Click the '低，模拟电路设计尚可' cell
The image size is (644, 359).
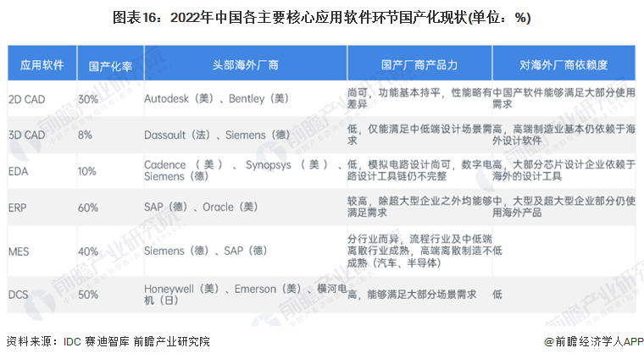coord(419,170)
